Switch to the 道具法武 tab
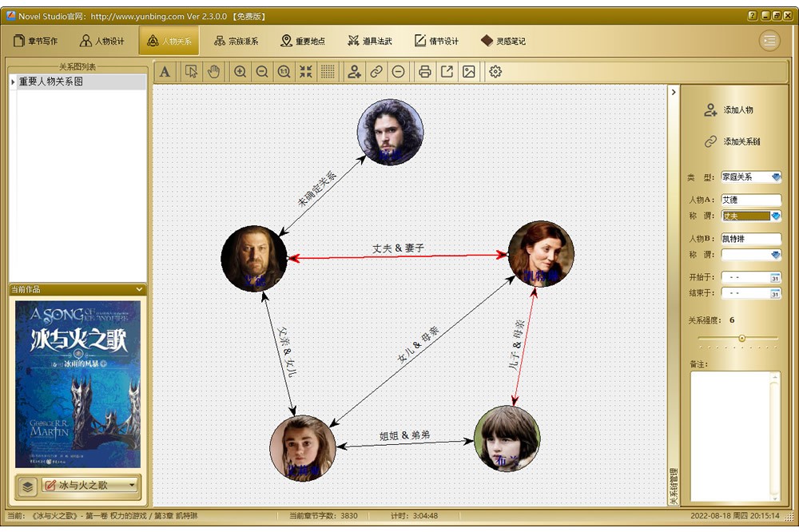 370,41
